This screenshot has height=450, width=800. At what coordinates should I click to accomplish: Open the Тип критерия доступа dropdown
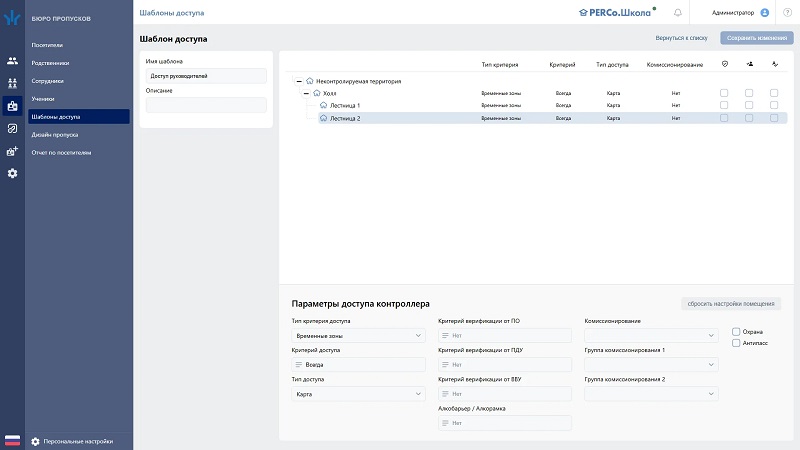pyautogui.click(x=358, y=336)
